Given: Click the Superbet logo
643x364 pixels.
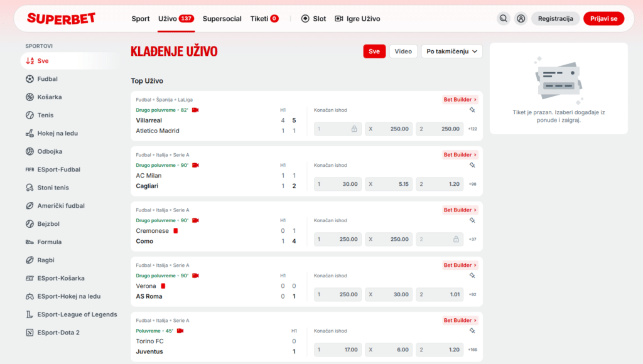Looking at the screenshot, I should (x=61, y=18).
